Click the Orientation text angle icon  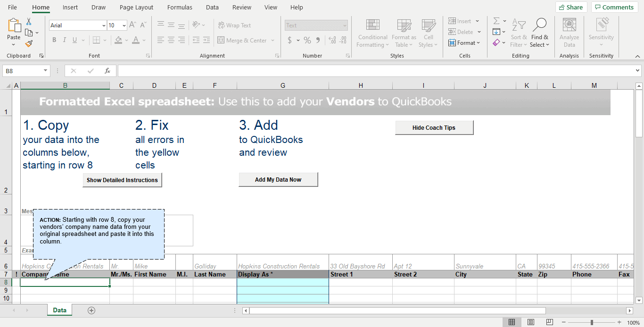(x=197, y=25)
